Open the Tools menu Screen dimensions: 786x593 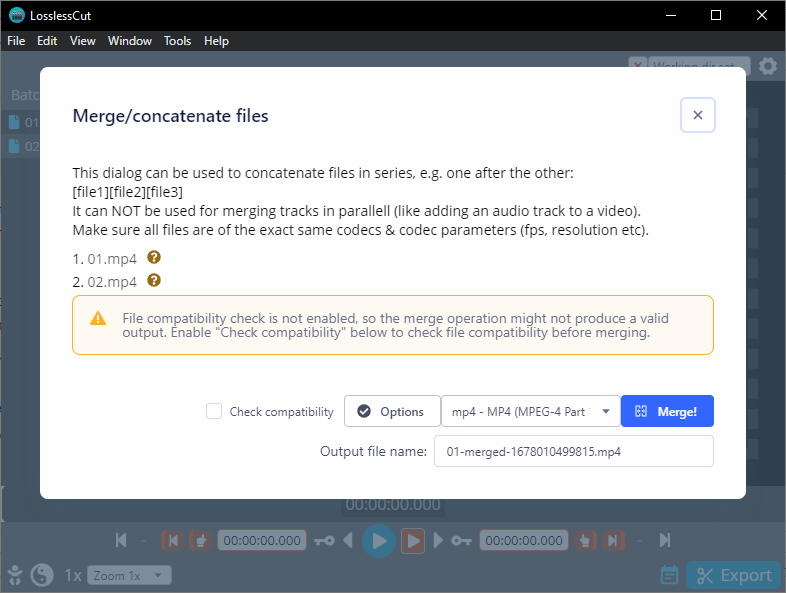pos(177,41)
